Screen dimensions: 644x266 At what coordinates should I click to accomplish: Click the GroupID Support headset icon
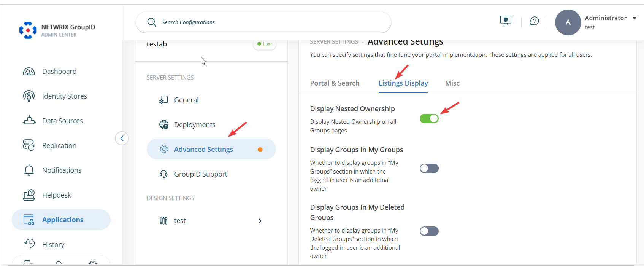tap(163, 174)
